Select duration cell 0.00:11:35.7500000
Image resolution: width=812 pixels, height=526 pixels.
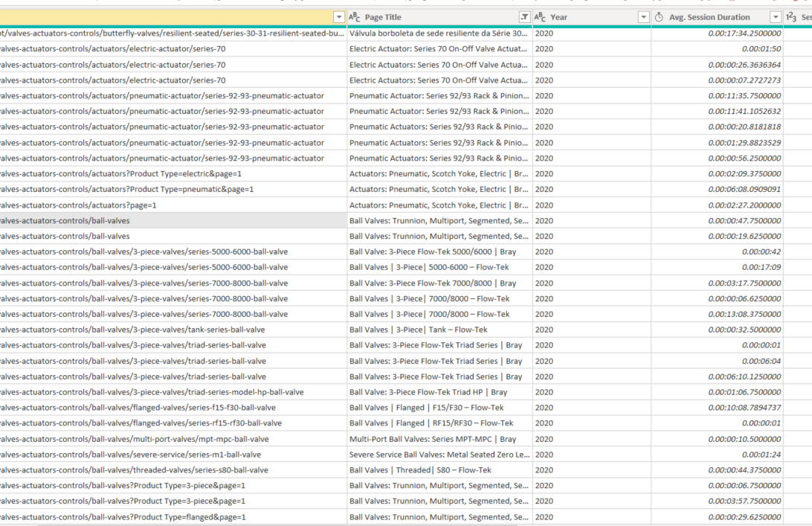(x=718, y=96)
